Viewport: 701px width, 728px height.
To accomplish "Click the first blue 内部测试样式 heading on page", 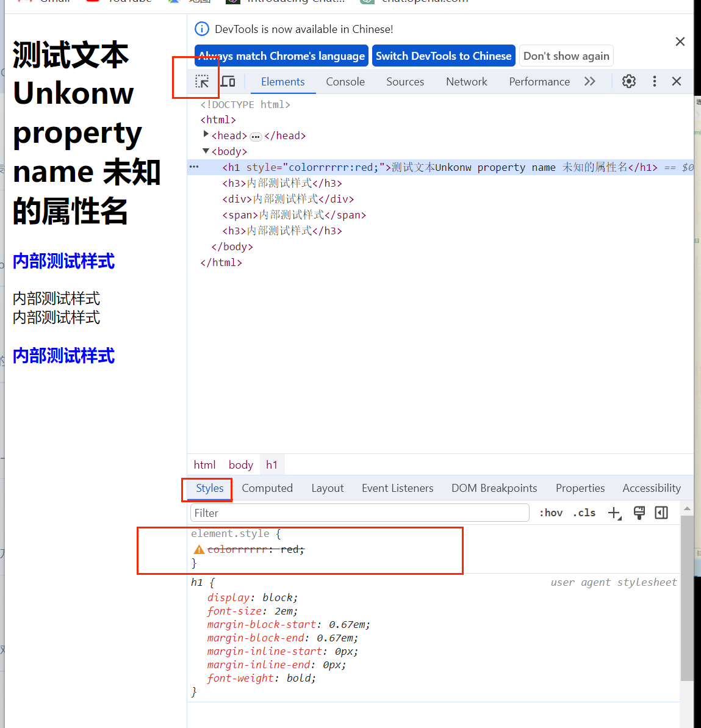I will [63, 261].
